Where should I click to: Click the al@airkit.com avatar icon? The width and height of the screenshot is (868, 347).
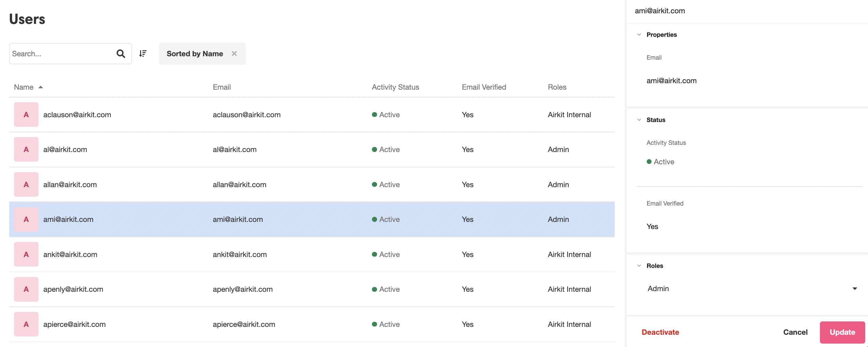[x=26, y=149]
